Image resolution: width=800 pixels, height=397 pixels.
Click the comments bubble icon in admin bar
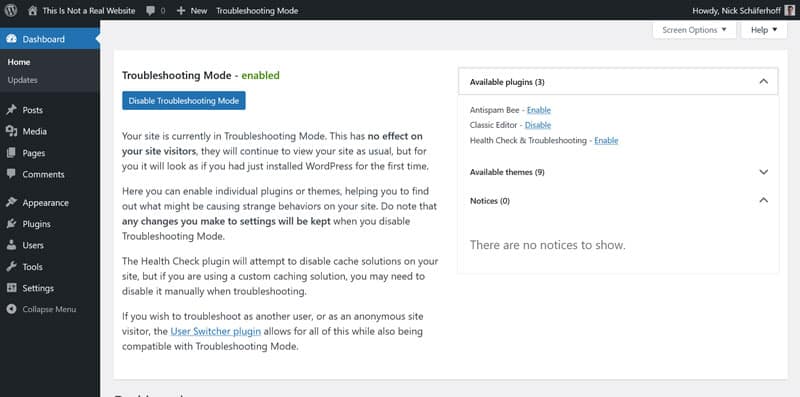tap(151, 11)
